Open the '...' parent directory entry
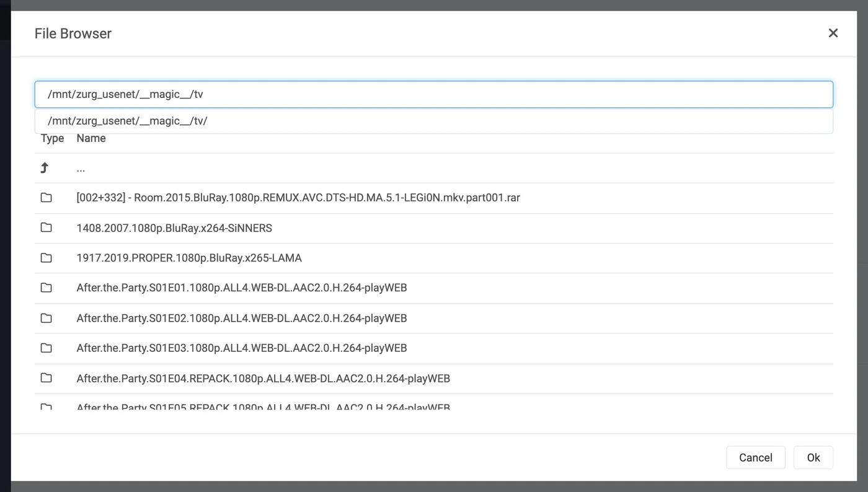The width and height of the screenshot is (868, 492). click(81, 168)
